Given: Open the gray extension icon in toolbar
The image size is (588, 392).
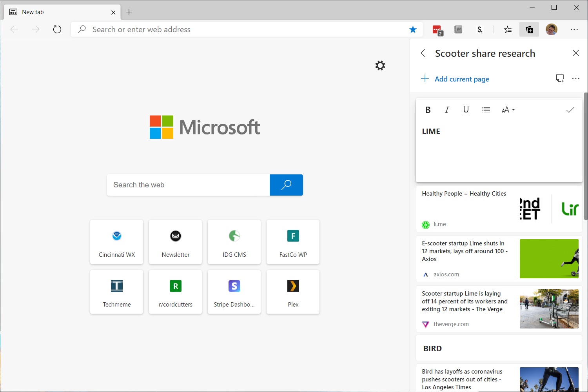Looking at the screenshot, I should point(458,29).
